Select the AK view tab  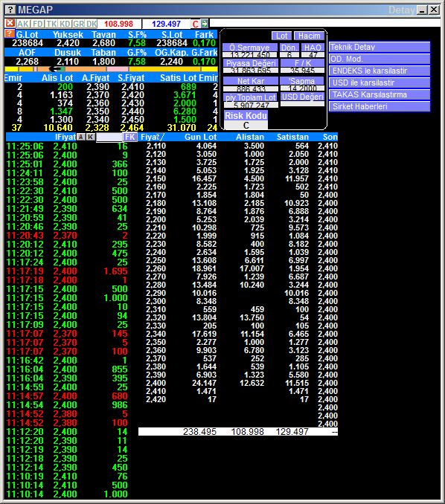coord(22,24)
